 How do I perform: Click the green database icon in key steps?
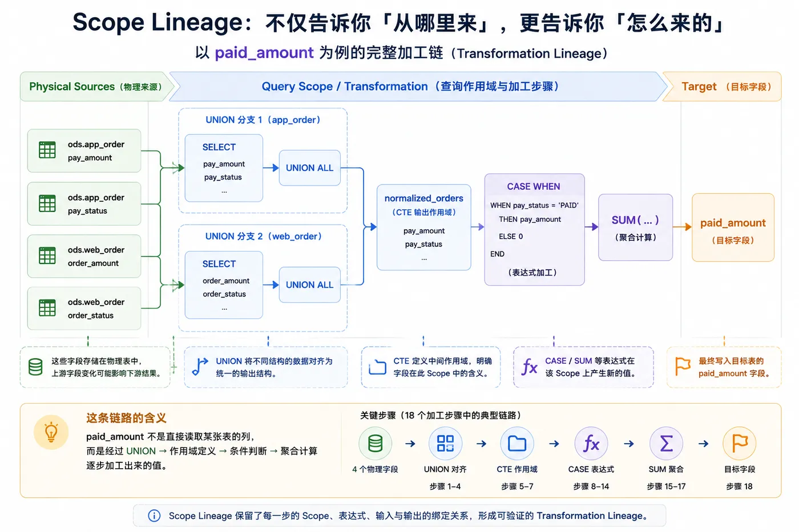(376, 444)
